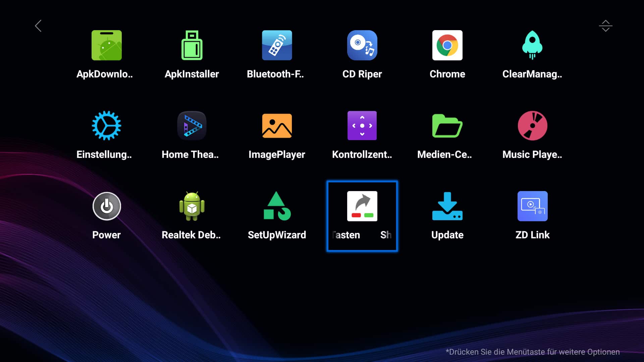Click the SetUpWizard label
644x362 pixels.
tap(277, 235)
